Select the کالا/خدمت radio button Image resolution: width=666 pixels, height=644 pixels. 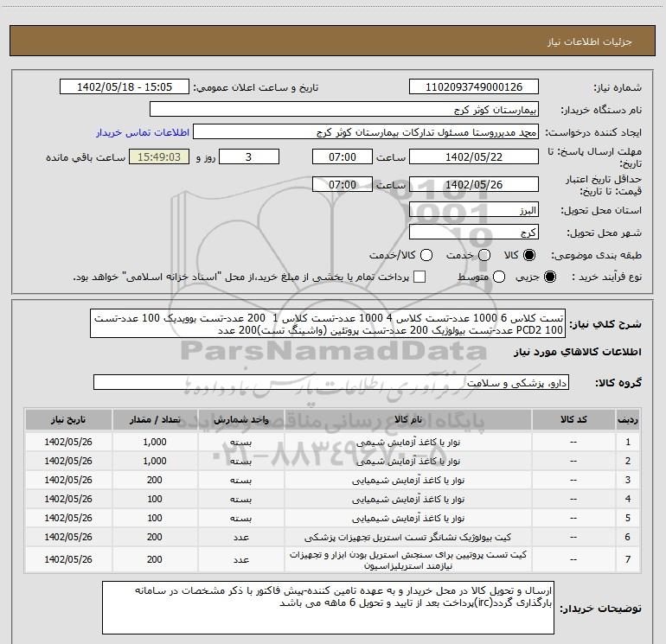[x=426, y=255]
